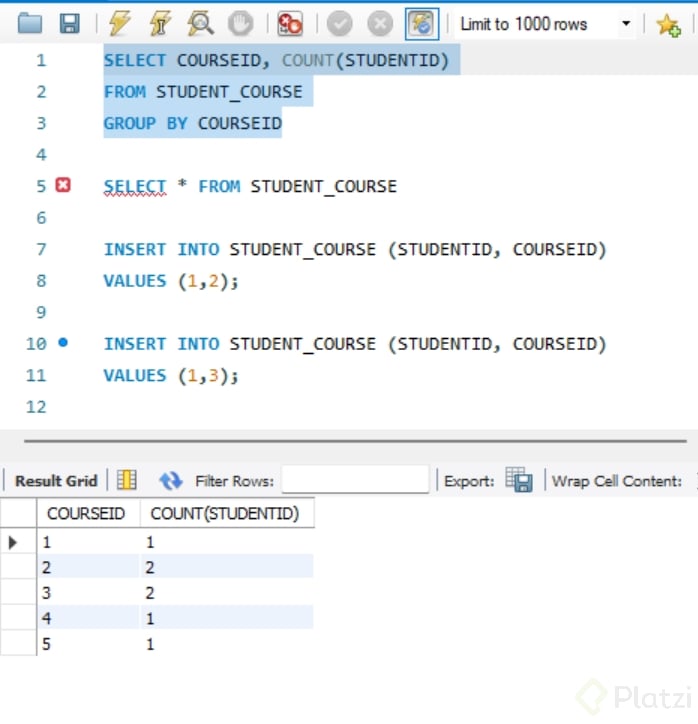The image size is (698, 724).
Task: Click line number 7 in the gutter
Action: 41,249
